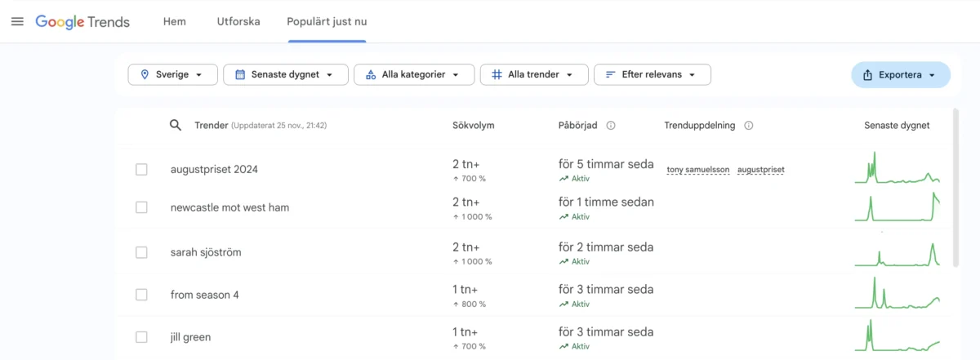Click 2 tn+ volume for newcastle mot west ham
Viewport: 980px width, 360px height.
(x=465, y=202)
